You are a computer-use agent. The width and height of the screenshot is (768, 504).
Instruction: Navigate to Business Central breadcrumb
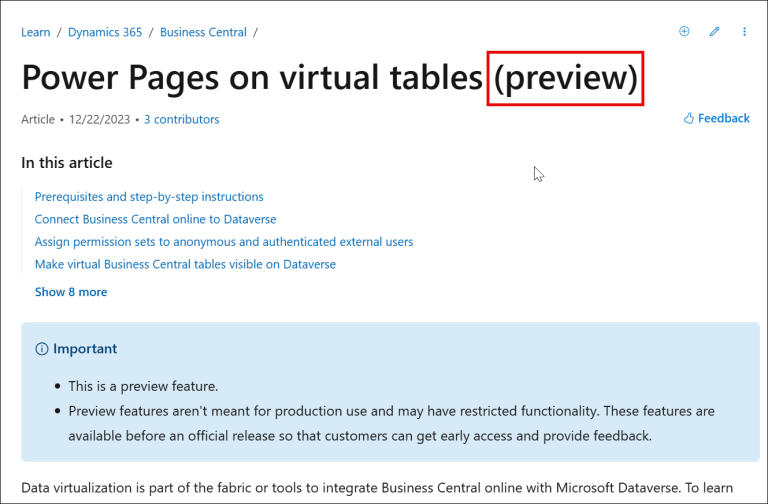click(203, 32)
